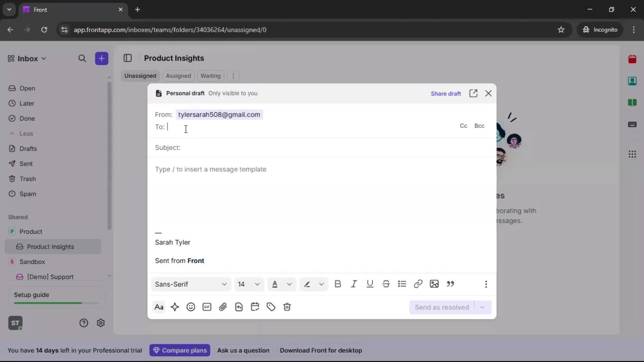644x362 pixels.
Task: Open the emoji picker in the composer
Action: coord(191,307)
